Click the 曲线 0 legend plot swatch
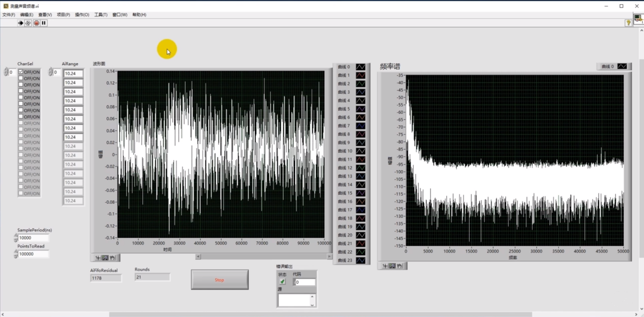This screenshot has height=317, width=644. point(360,67)
